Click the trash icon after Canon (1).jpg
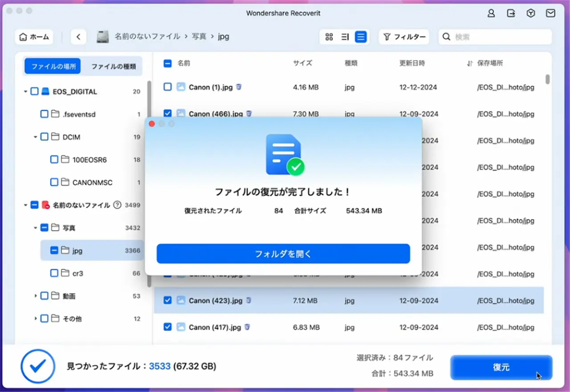570x392 pixels. click(x=239, y=87)
